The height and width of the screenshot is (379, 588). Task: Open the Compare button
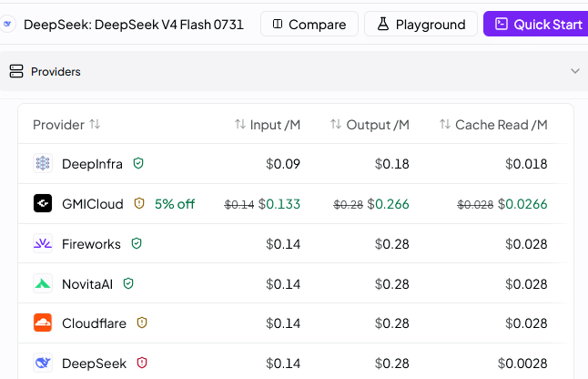(x=309, y=24)
